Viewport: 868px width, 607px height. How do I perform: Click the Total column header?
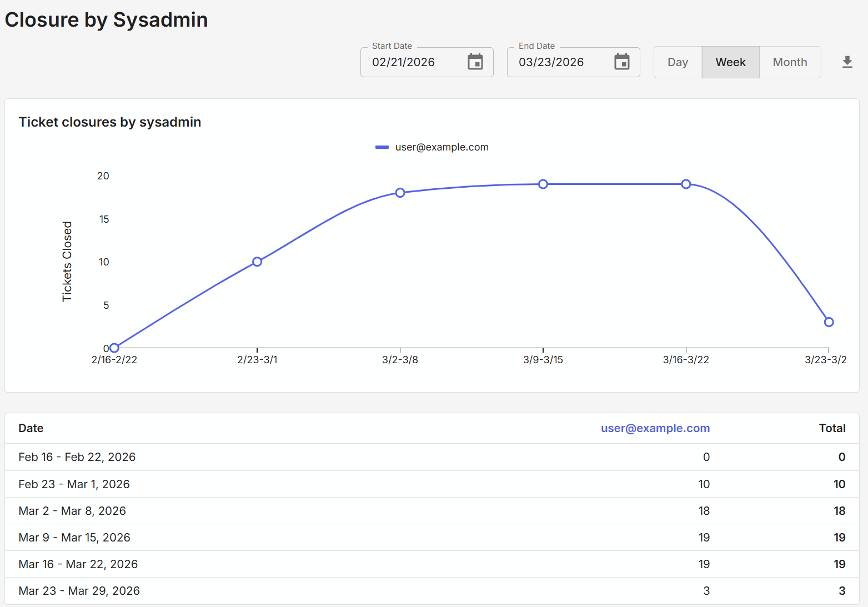[x=832, y=428]
